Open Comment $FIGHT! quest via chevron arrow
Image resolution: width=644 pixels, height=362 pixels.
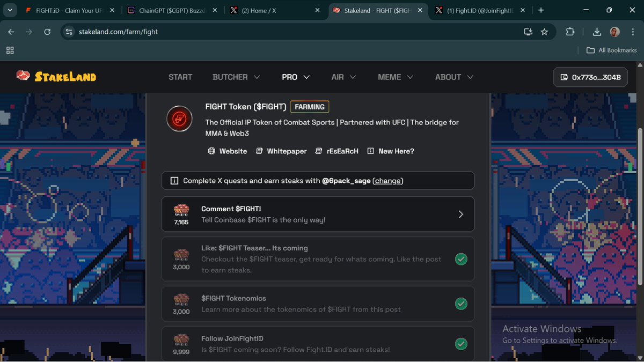tap(460, 214)
